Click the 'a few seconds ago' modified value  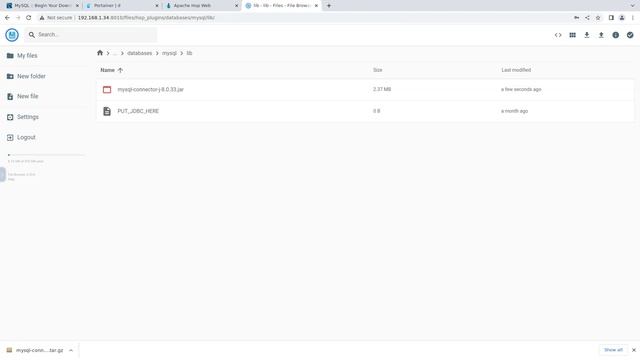[521, 89]
